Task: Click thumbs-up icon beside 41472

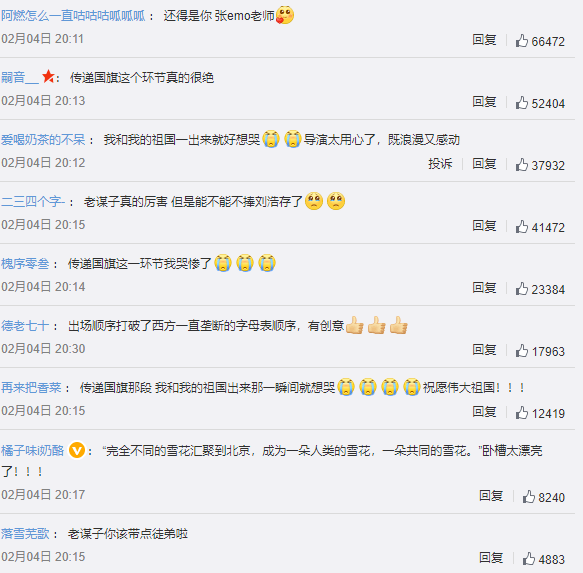Action: 522,227
